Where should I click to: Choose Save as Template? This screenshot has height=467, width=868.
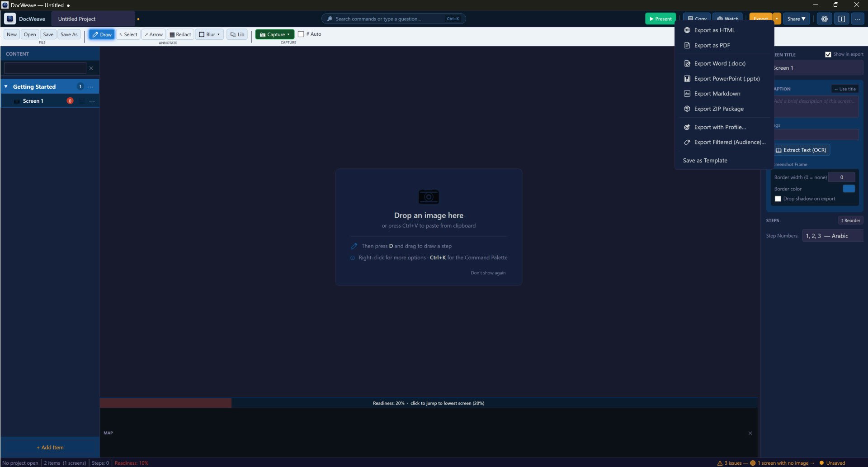pos(724,161)
